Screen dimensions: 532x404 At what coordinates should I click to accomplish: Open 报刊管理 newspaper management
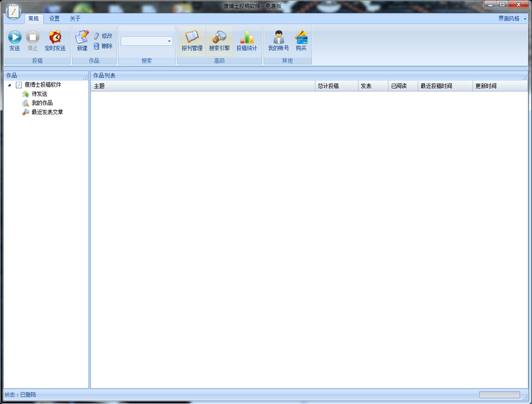192,38
